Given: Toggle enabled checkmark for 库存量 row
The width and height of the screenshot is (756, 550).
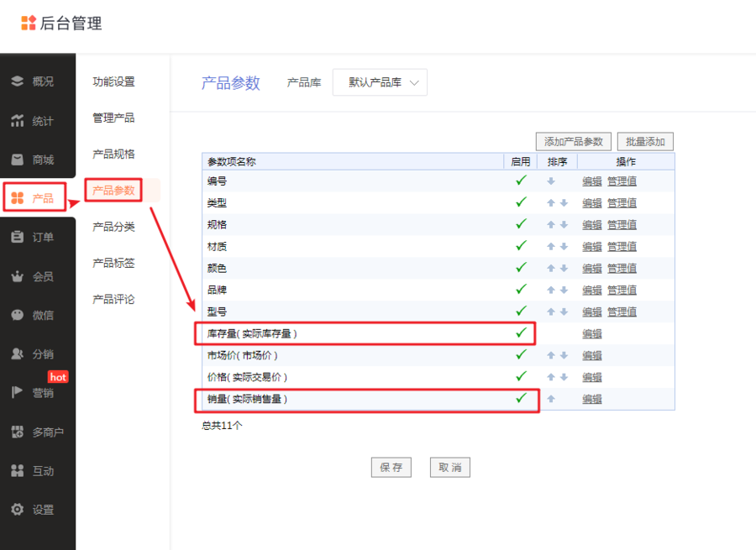Looking at the screenshot, I should pyautogui.click(x=521, y=333).
